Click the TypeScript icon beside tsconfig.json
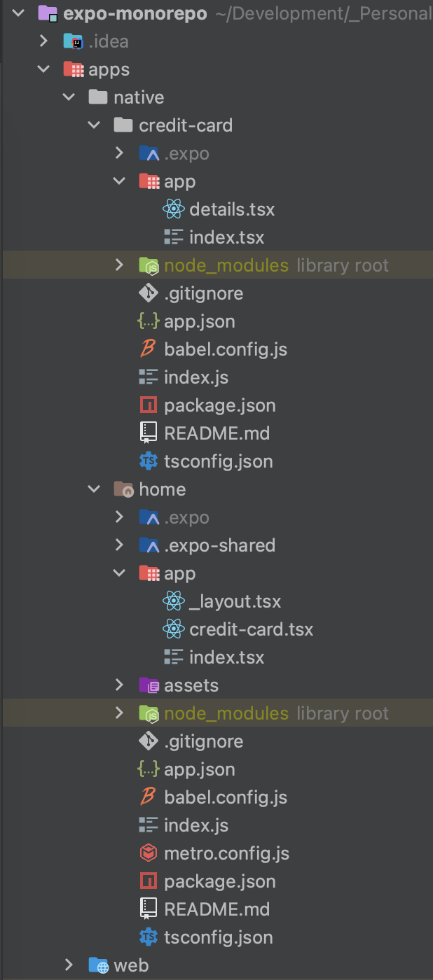The image size is (433, 980). tap(148, 461)
